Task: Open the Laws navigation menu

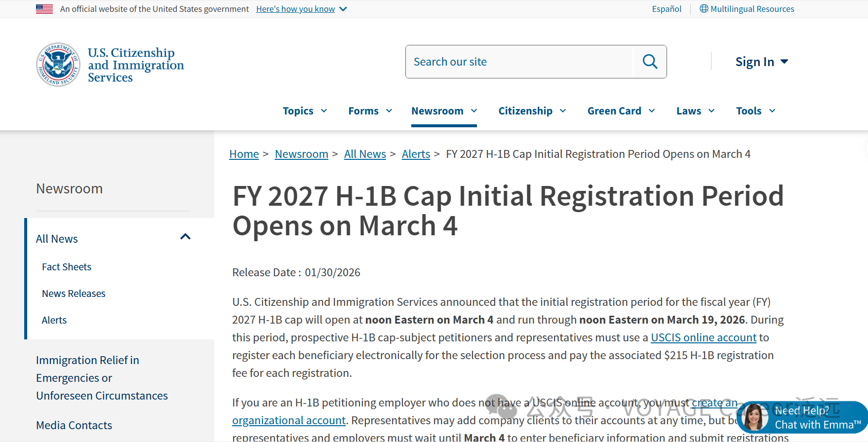Action: 695,111
